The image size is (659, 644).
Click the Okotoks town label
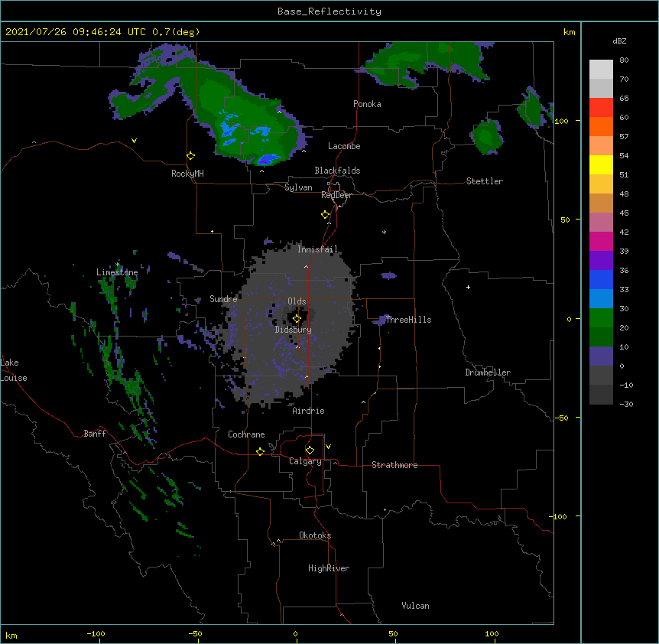(x=315, y=535)
